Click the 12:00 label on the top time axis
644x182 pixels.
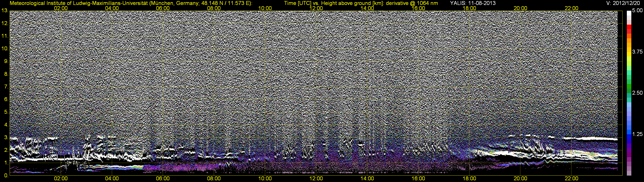(x=316, y=8)
